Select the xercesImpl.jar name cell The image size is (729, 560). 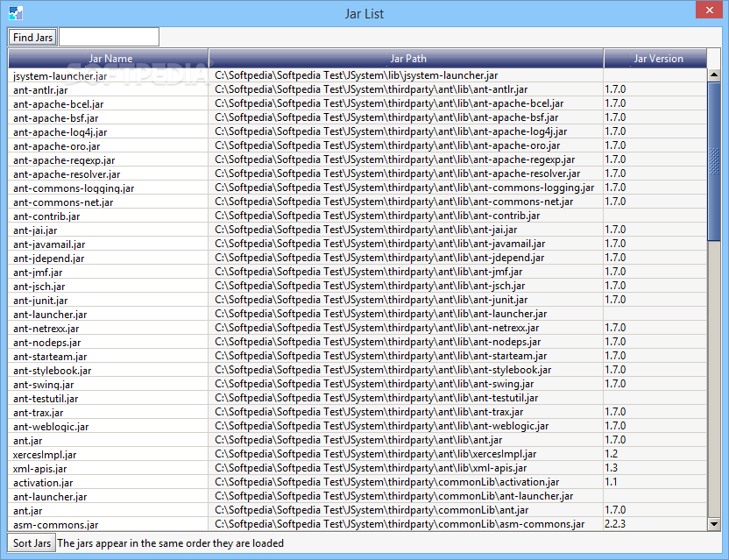(x=109, y=454)
